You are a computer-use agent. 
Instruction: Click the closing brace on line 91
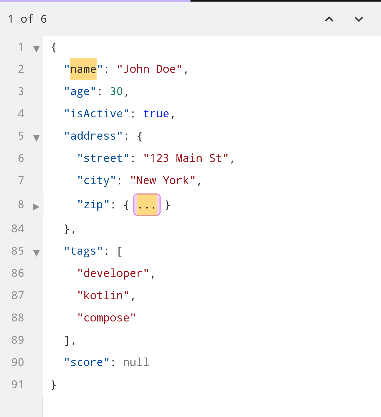point(53,385)
